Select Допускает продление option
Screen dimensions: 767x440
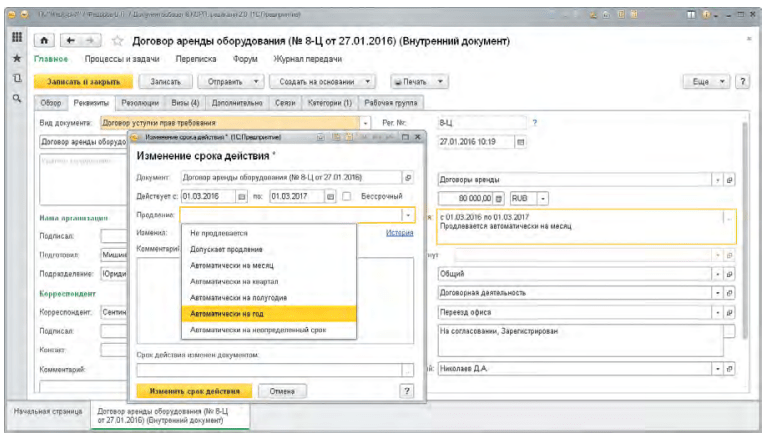point(269,249)
